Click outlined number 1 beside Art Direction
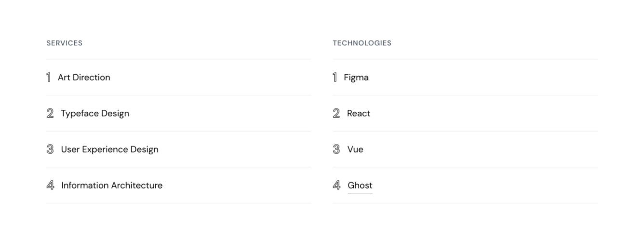This screenshot has width=644, height=241. coord(48,77)
